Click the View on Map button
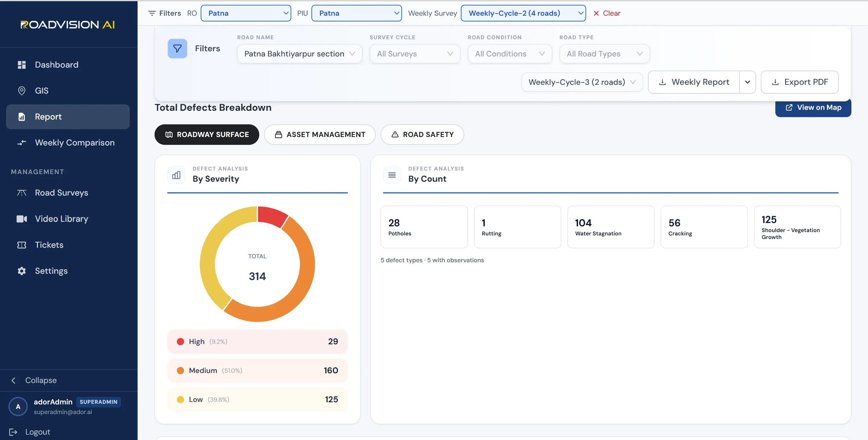 [x=813, y=107]
